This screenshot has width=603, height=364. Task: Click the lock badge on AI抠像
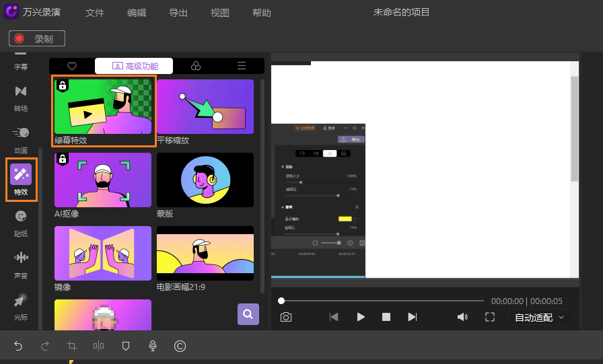[x=63, y=158]
